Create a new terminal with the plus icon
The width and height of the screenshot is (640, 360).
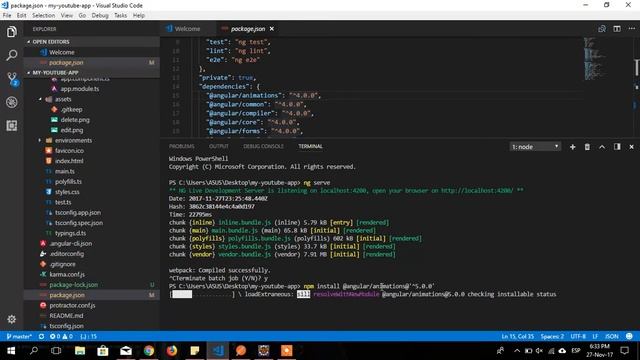coord(573,147)
